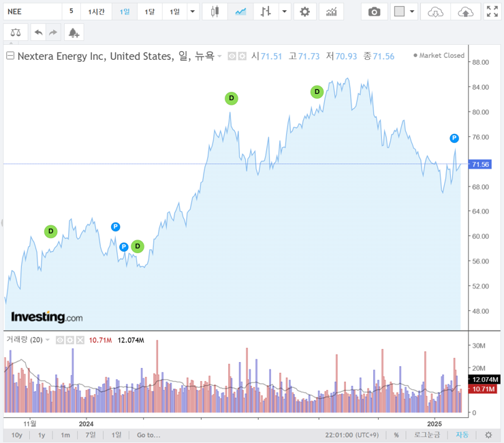This screenshot has width=504, height=443.
Task: Select the 1시간 interval tab
Action: 97,12
